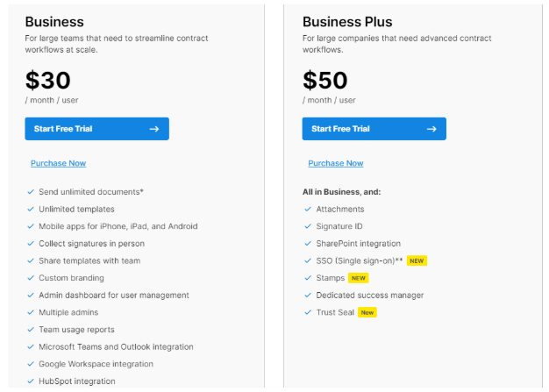
Task: Select the Business plan heading
Action: (x=54, y=22)
